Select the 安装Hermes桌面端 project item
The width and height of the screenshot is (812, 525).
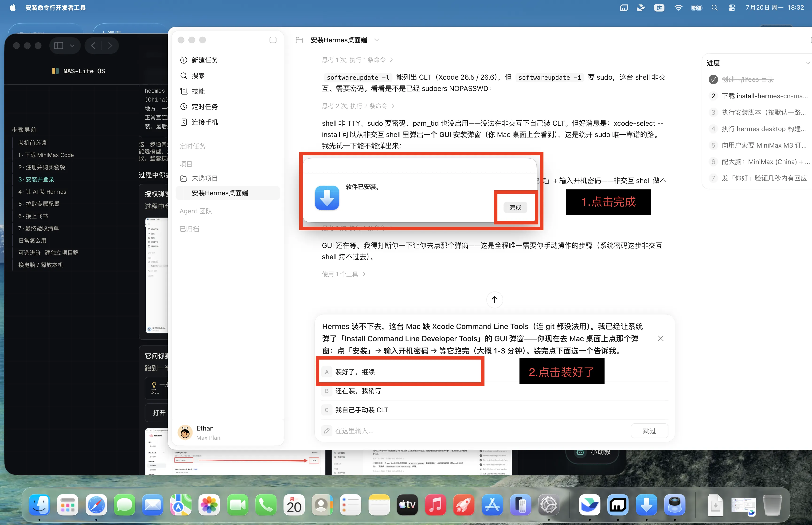[228, 193]
